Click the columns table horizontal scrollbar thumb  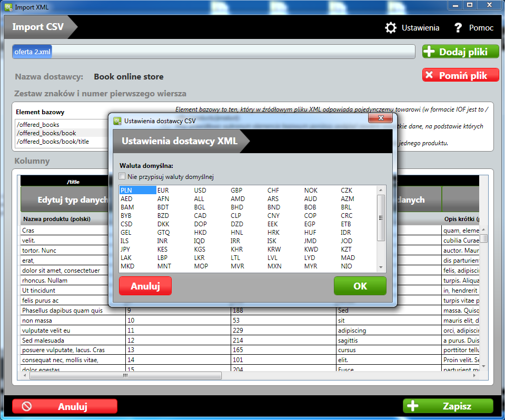[x=125, y=376]
